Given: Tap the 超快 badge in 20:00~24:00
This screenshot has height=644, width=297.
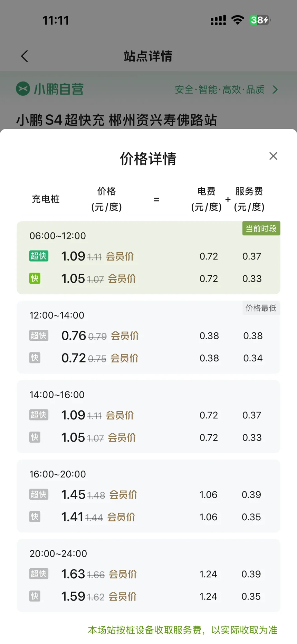Looking at the screenshot, I should 39,574.
